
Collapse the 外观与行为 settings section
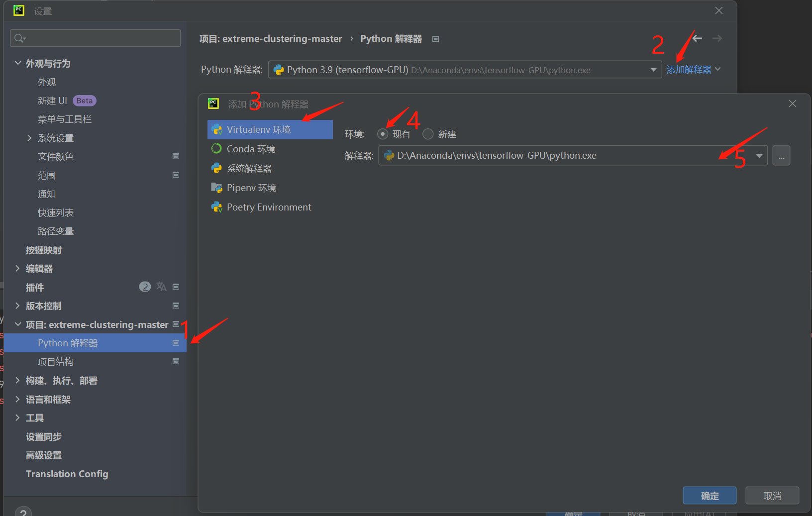[17, 63]
